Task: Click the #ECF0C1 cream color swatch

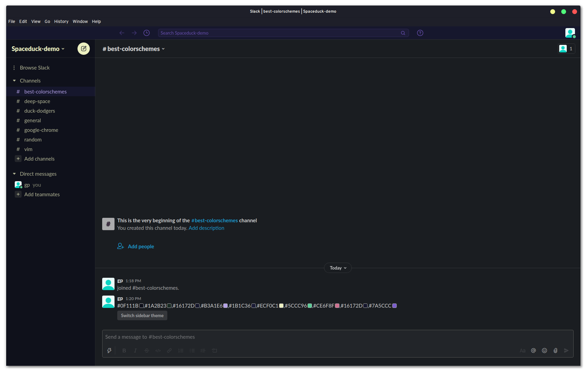Action: 281,306
